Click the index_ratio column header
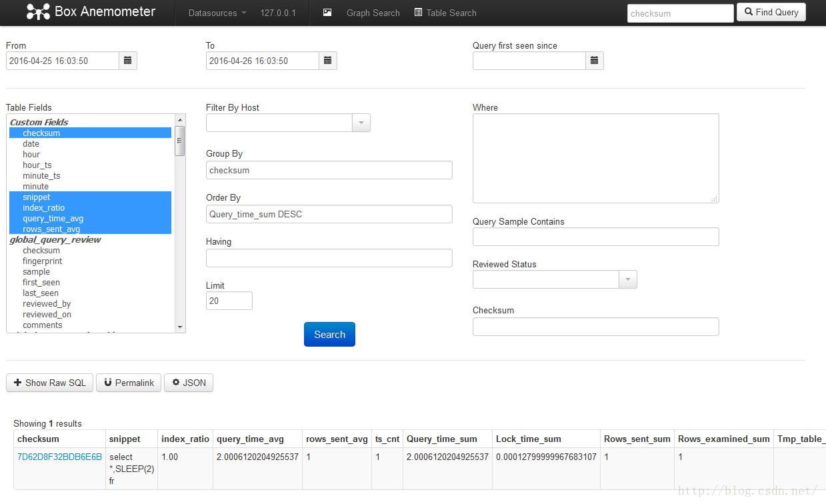 [x=185, y=439]
